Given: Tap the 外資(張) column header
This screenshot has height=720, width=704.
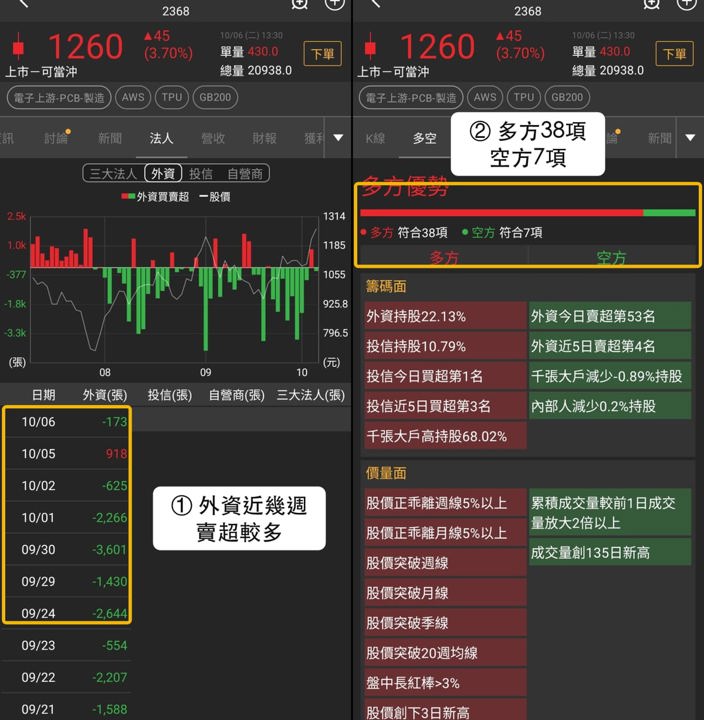Looking at the screenshot, I should (105, 395).
